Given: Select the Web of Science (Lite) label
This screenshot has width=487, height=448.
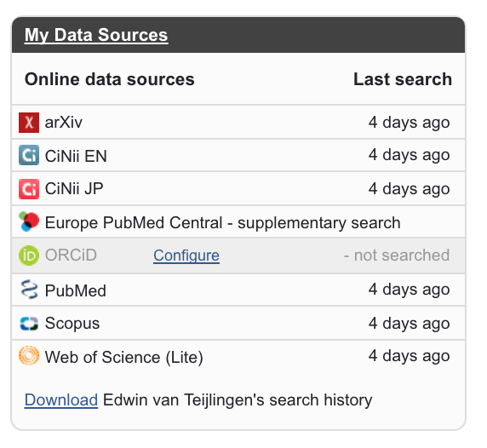Looking at the screenshot, I should coord(124,357).
